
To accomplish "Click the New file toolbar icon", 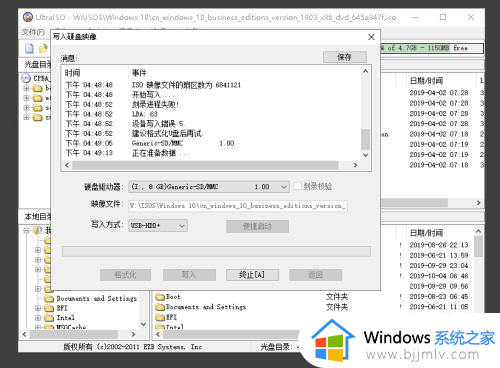I will [x=29, y=48].
